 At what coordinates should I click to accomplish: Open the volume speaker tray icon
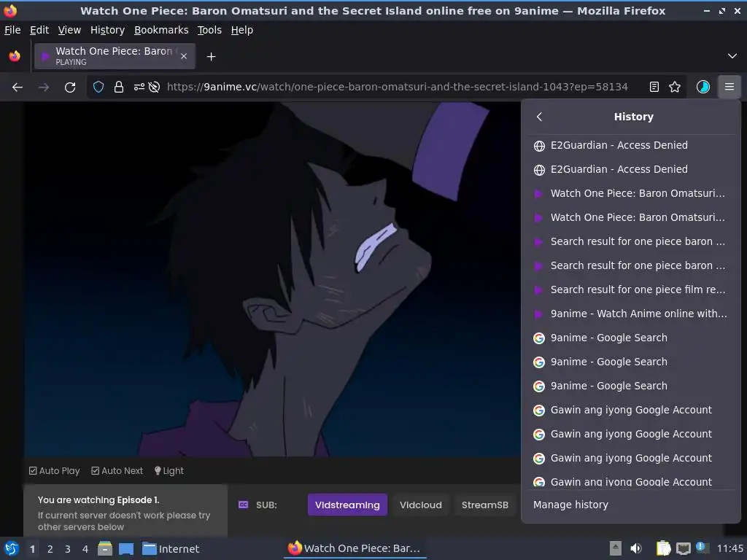pos(636,548)
